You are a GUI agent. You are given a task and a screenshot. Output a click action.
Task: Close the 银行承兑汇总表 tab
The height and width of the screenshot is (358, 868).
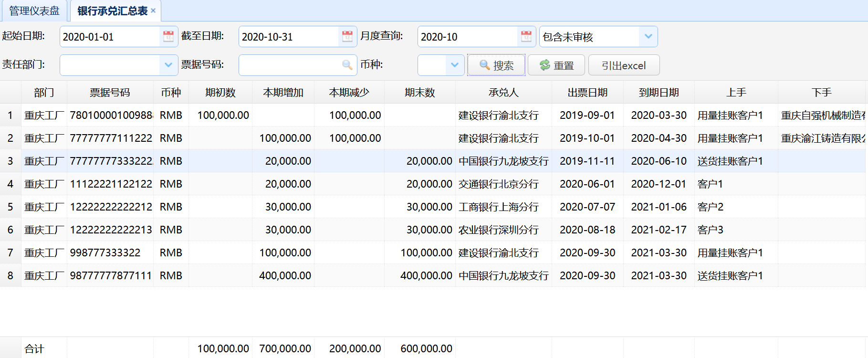pyautogui.click(x=153, y=11)
